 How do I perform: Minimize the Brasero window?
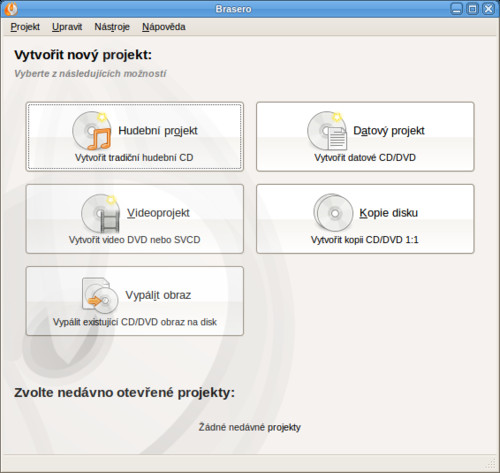(456, 9)
